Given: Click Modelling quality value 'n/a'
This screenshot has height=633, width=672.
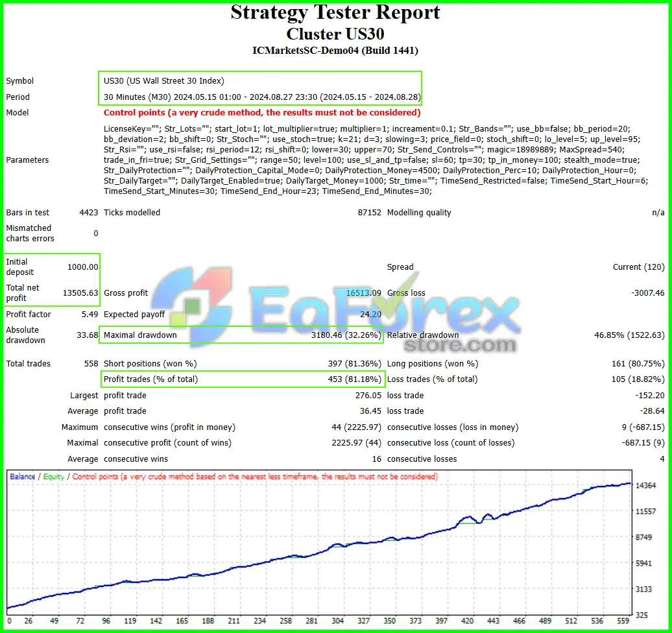Looking at the screenshot, I should pos(658,212).
